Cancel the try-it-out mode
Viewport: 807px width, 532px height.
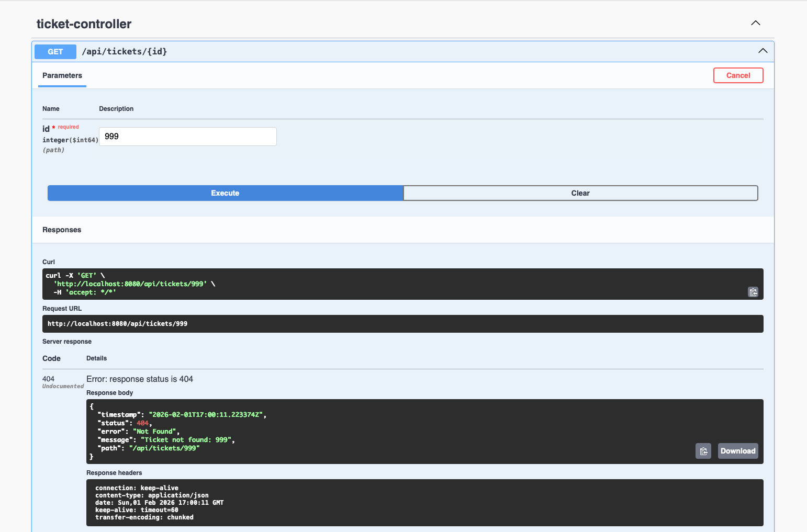(738, 75)
